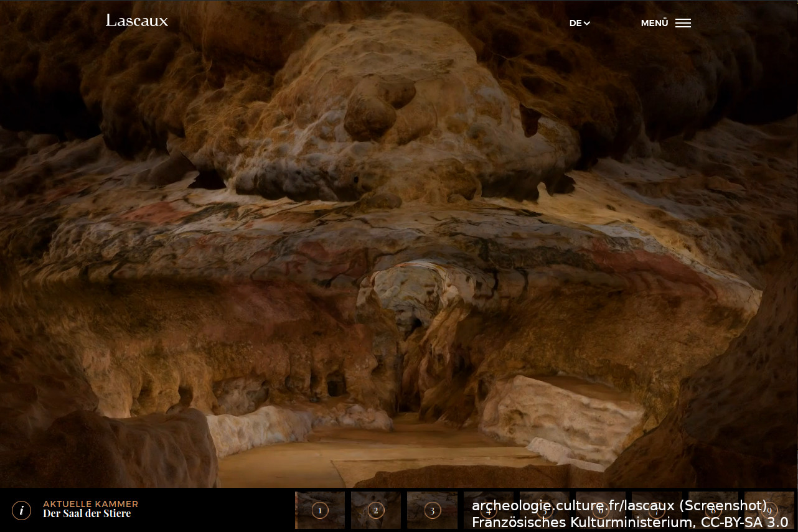The width and height of the screenshot is (798, 532).
Task: Select chamber thumbnail number 1
Action: [x=320, y=510]
